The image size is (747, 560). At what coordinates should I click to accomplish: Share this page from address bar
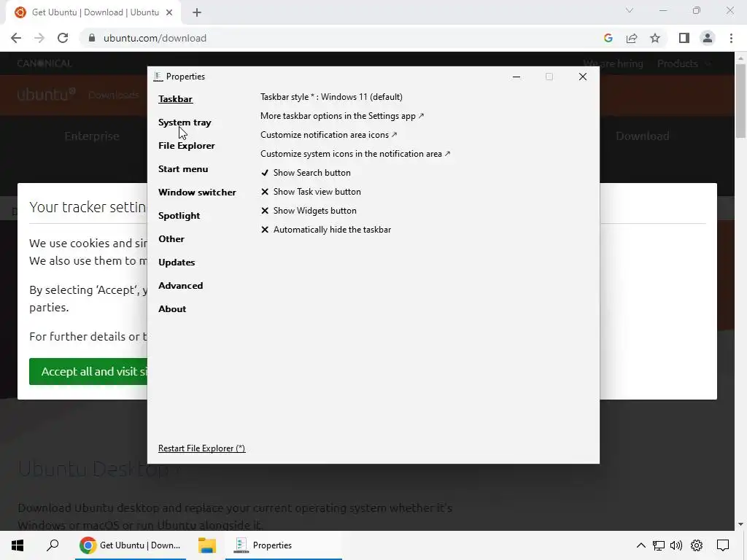632,38
